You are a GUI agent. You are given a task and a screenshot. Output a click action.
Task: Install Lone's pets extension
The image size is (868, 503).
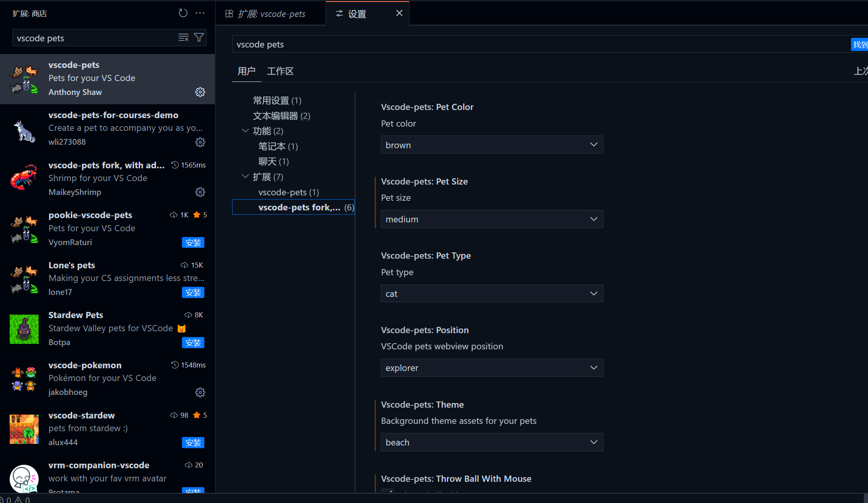point(193,293)
